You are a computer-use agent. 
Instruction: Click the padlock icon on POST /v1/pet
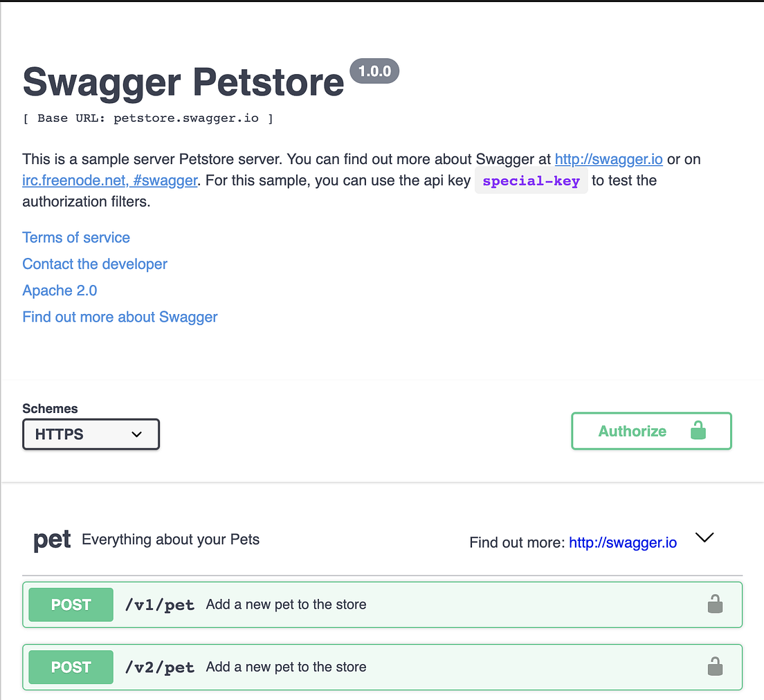coord(715,604)
